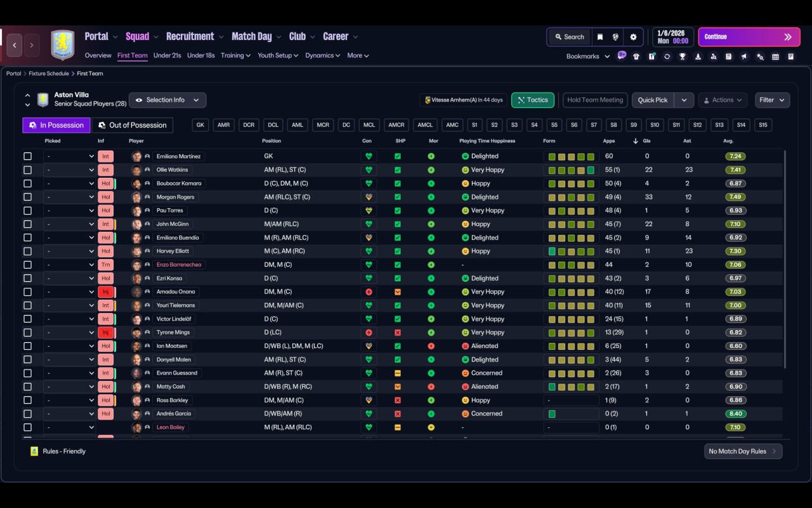Open the Picked dropdown for Donyell Malen
This screenshot has height=508, width=812.
[69, 359]
